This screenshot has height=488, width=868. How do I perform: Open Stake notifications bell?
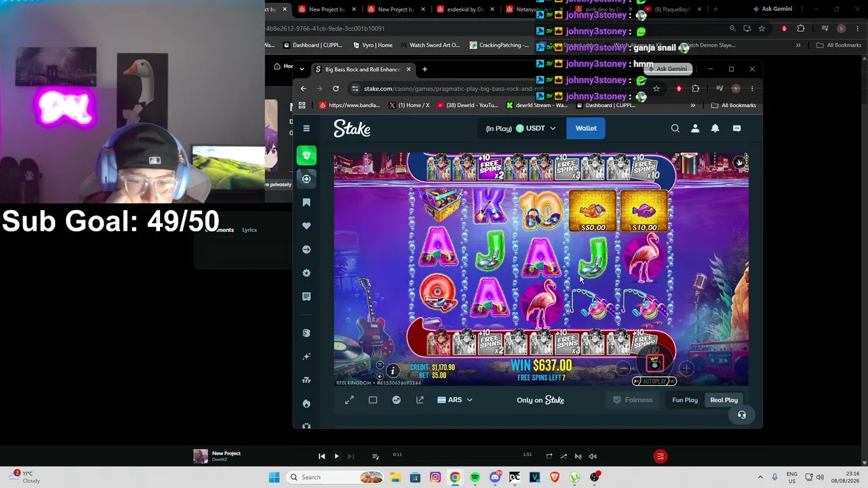tap(715, 128)
